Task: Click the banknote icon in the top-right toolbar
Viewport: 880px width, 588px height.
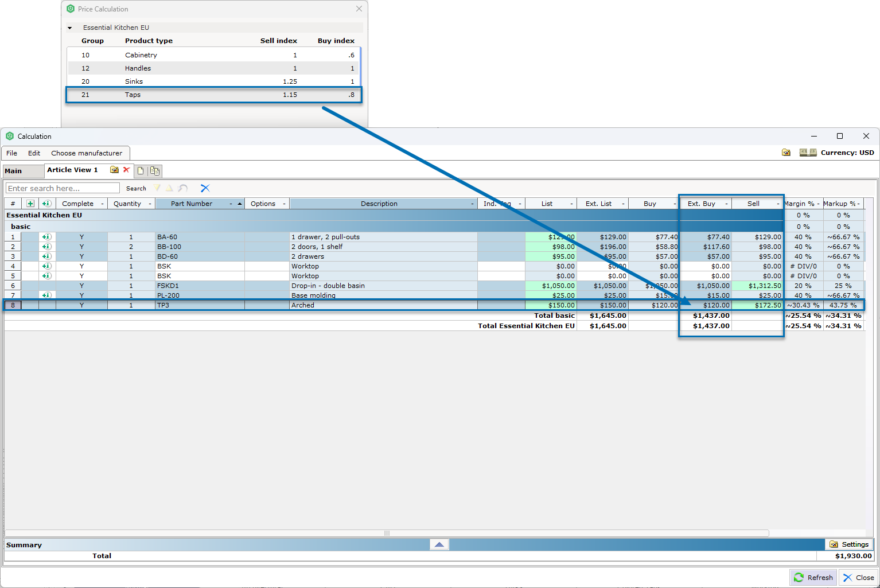Action: tap(808, 152)
